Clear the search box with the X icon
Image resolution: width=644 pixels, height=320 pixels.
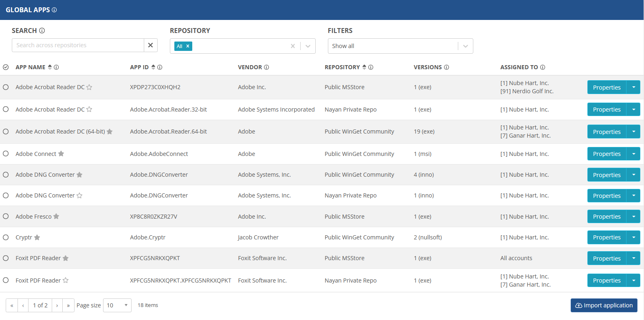tap(150, 45)
